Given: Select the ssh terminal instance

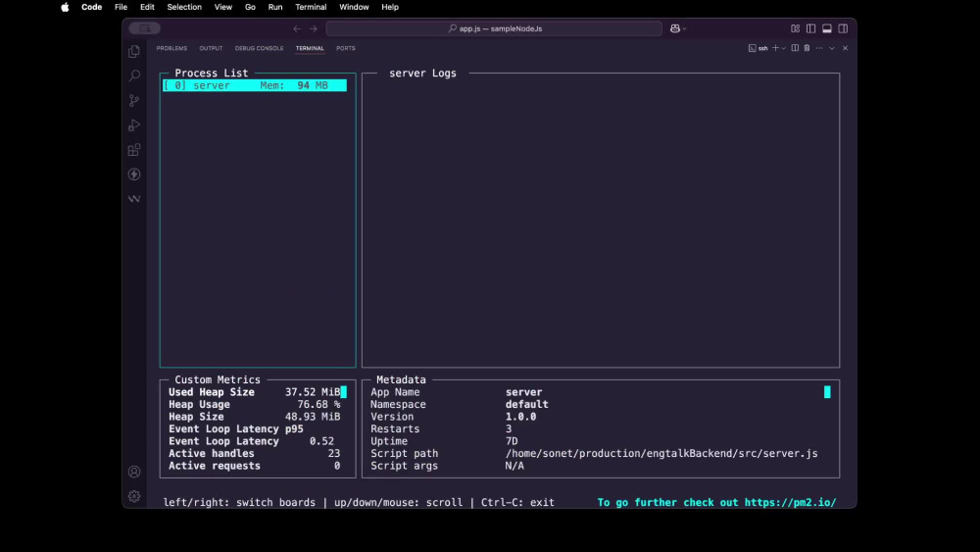Looking at the screenshot, I should [x=759, y=48].
